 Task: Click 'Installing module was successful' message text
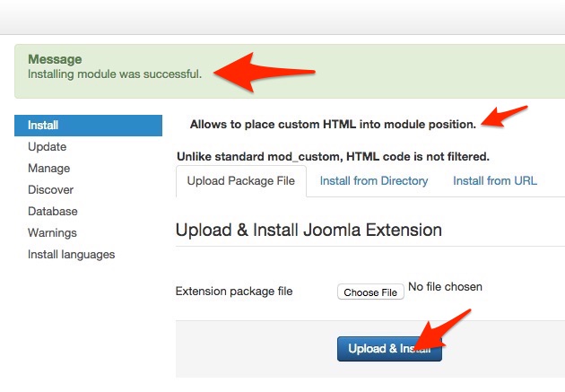(x=115, y=74)
